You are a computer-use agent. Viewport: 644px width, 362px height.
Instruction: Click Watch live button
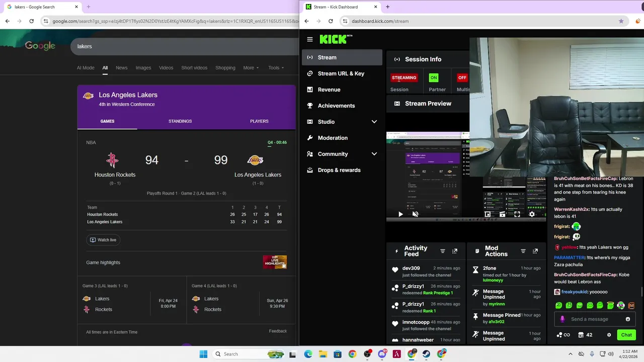point(103,240)
